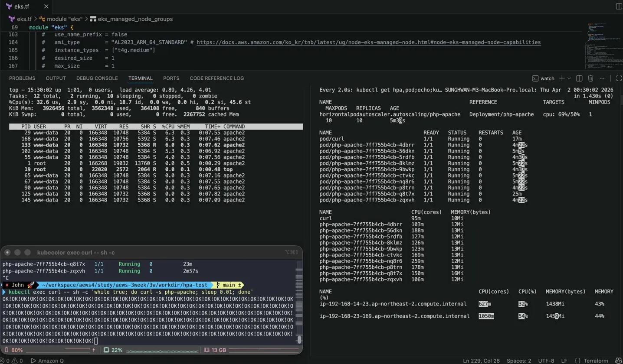Click the warning triangle count icon
The width and height of the screenshot is (623, 364).
[14, 361]
